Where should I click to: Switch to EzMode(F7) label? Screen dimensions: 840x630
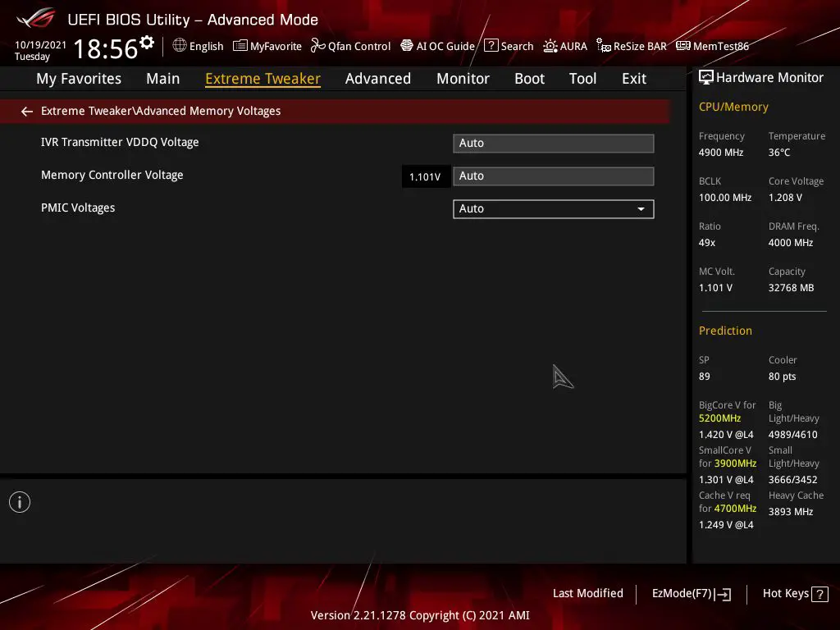click(x=682, y=593)
